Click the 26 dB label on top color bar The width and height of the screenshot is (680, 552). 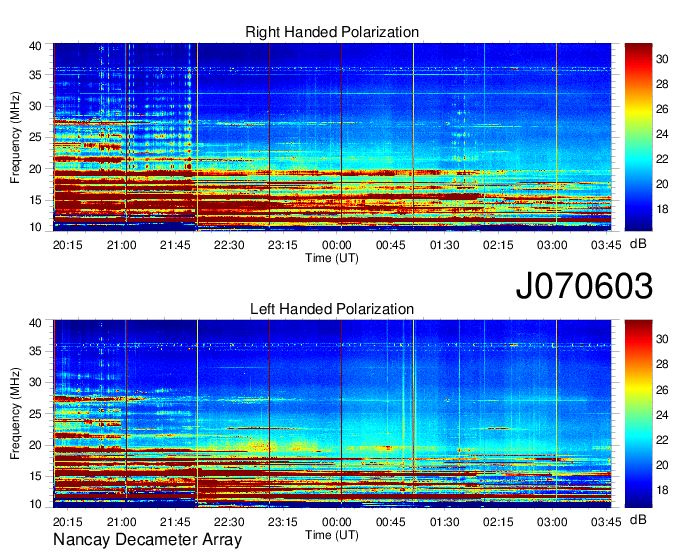pyautogui.click(x=662, y=109)
